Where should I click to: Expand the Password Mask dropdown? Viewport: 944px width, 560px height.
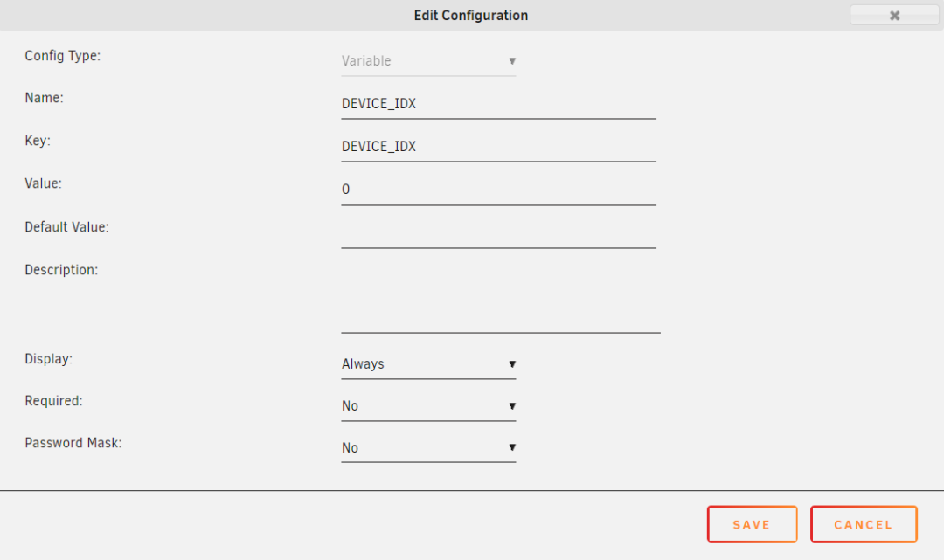click(x=428, y=448)
